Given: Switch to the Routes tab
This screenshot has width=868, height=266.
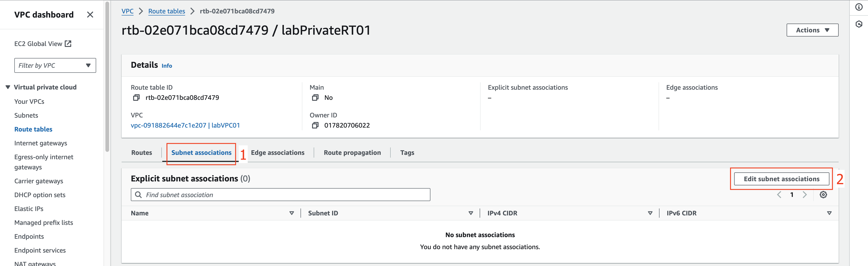Looking at the screenshot, I should pos(141,153).
